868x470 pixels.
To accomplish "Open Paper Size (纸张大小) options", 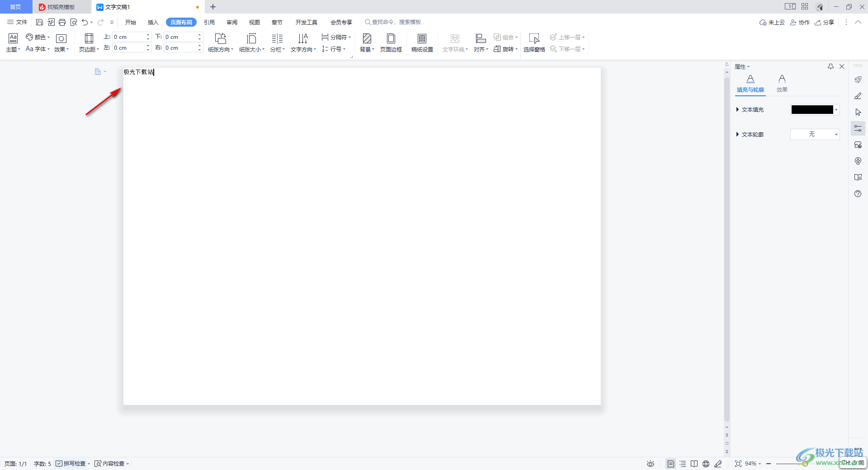I will 252,43.
